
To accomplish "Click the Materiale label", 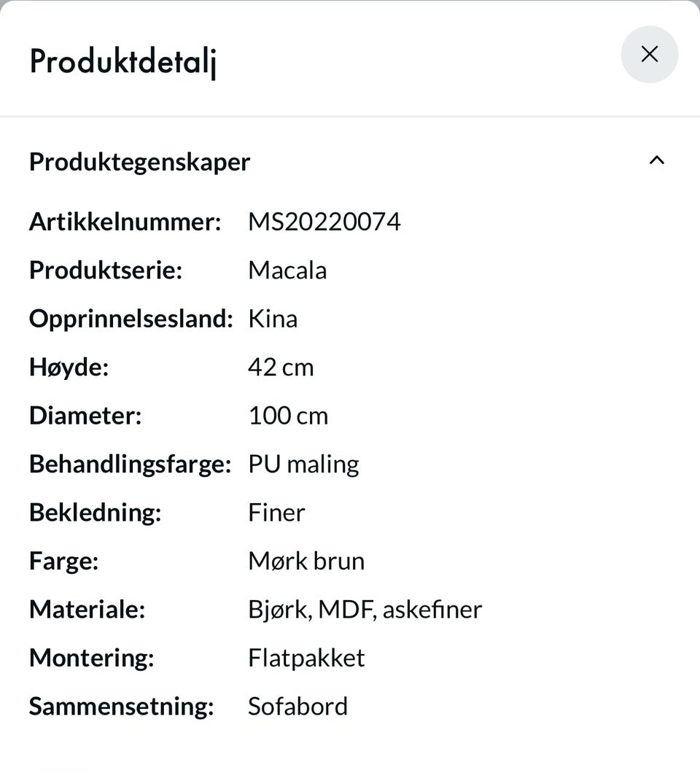I will click(x=87, y=610).
